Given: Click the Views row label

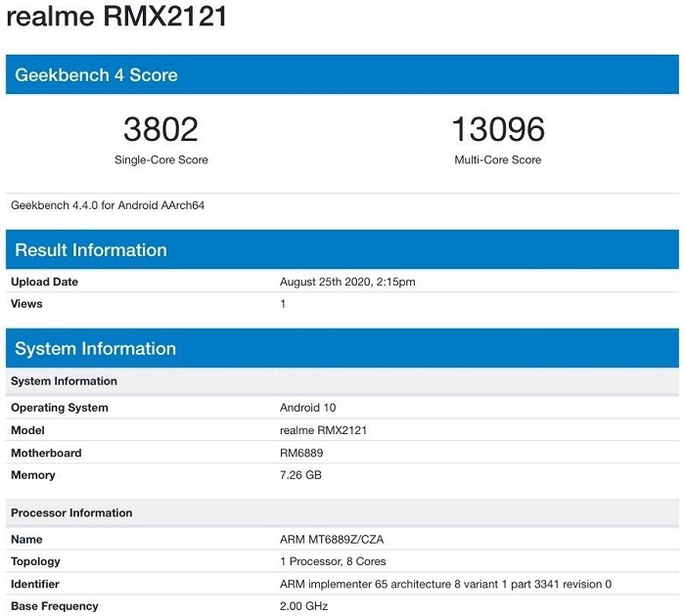Looking at the screenshot, I should (x=26, y=304).
